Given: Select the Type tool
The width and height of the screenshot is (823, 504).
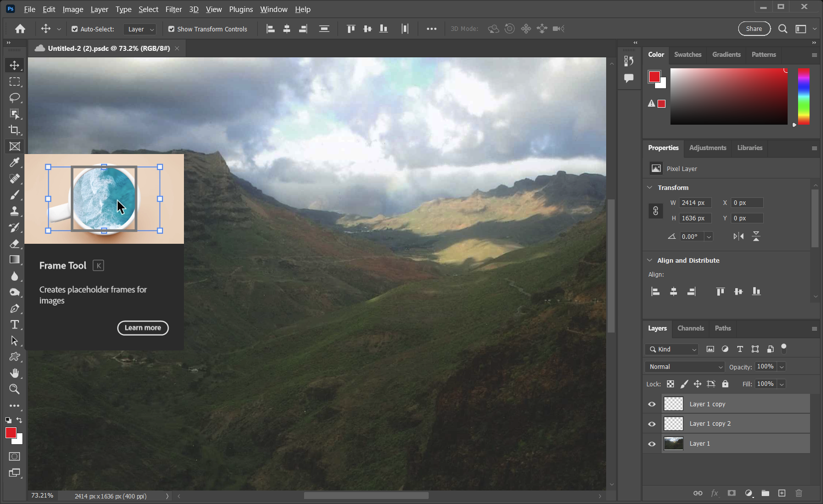Looking at the screenshot, I should 14,325.
